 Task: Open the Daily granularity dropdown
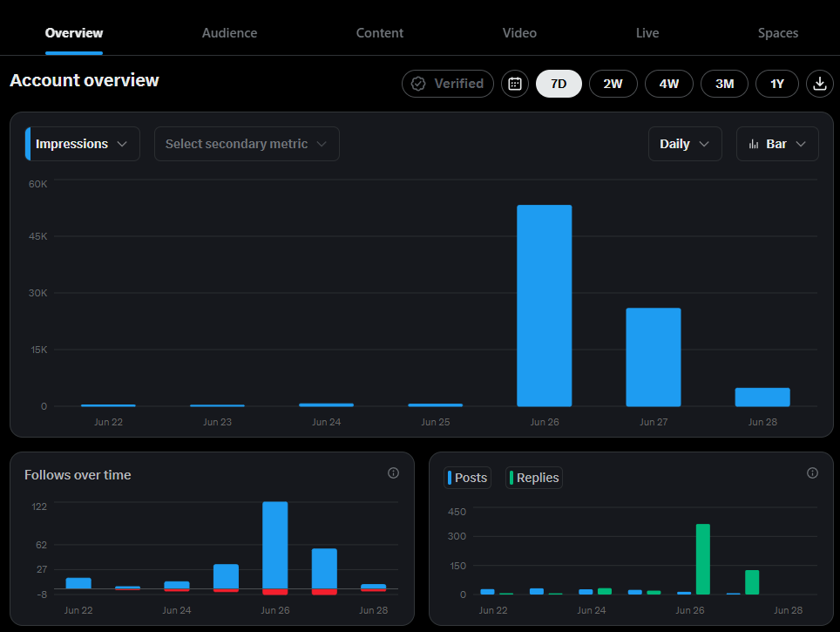[x=685, y=144]
